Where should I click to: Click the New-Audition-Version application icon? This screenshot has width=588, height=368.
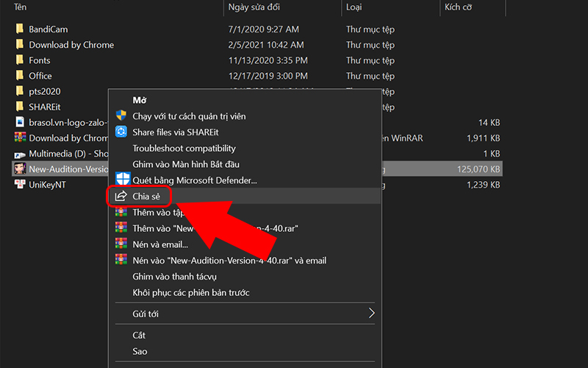click(x=20, y=169)
